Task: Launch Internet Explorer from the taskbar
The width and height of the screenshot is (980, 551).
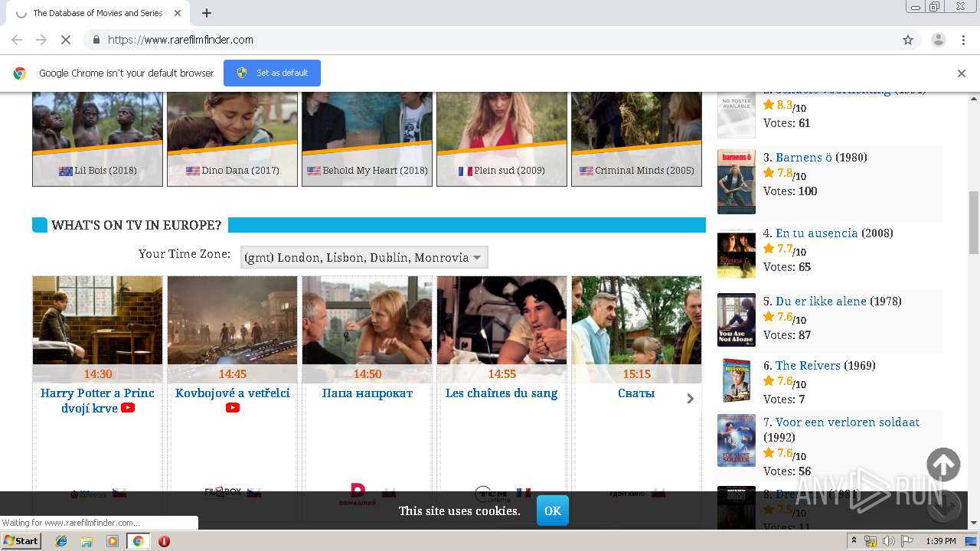Action: point(61,541)
